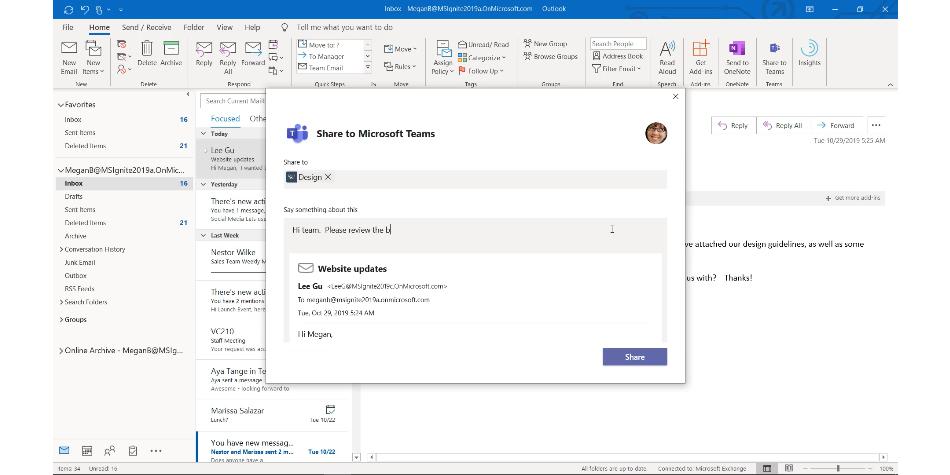Image resolution: width=950 pixels, height=475 pixels.
Task: Click the Search People field
Action: pyautogui.click(x=619, y=44)
